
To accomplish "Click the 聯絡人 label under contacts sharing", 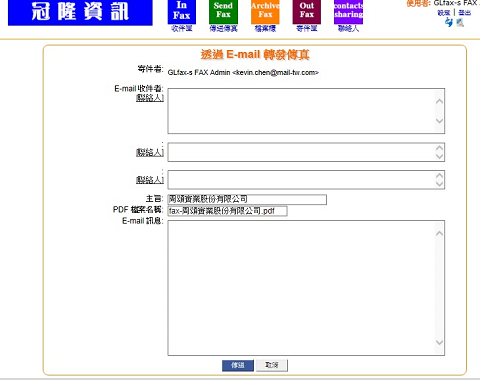I will point(348,29).
